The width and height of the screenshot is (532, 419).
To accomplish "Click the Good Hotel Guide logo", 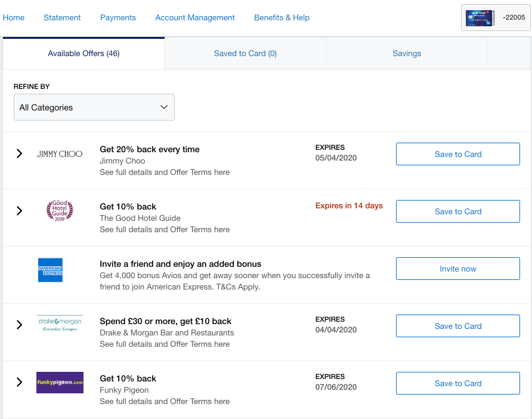I will point(60,211).
